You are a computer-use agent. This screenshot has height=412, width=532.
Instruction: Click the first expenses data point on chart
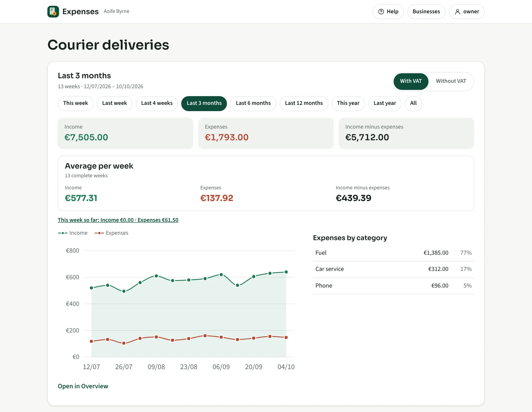(91, 341)
